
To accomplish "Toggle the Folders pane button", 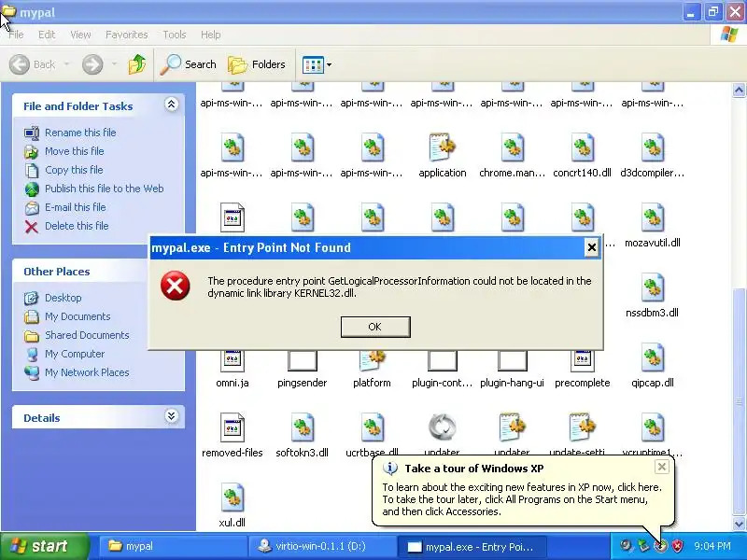I will click(257, 64).
